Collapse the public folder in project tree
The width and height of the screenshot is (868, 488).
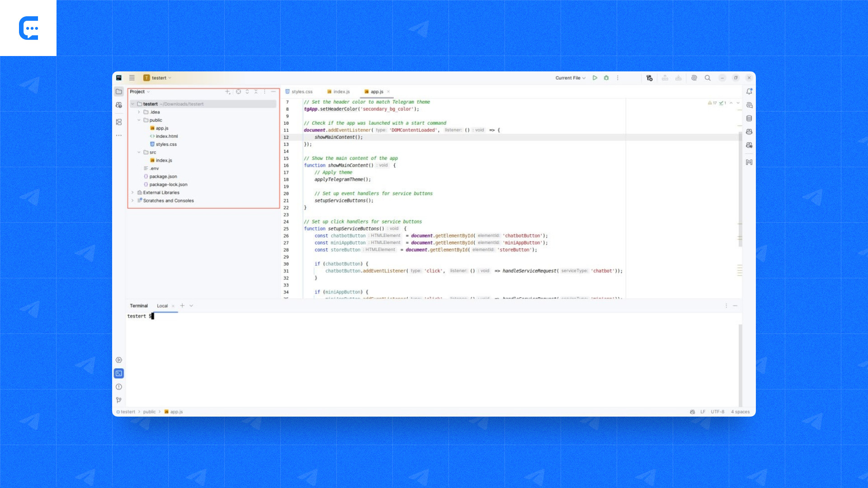tap(139, 120)
